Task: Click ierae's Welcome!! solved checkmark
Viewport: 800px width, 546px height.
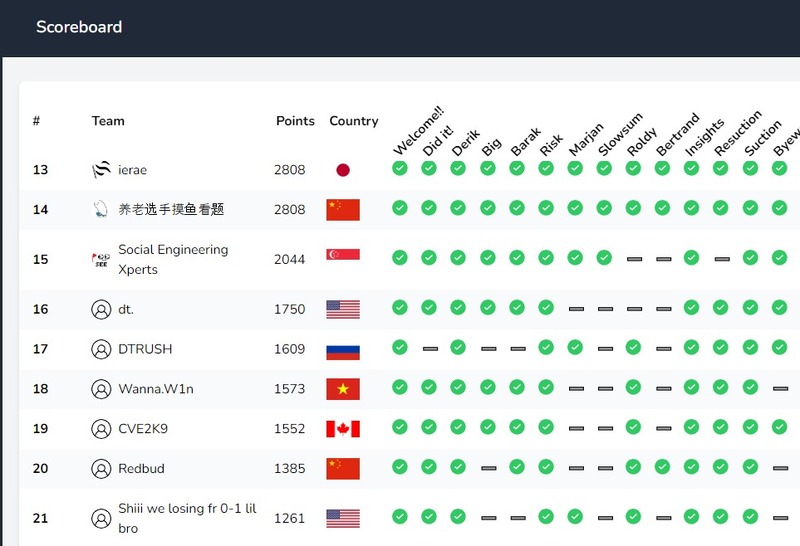Action: (400, 169)
